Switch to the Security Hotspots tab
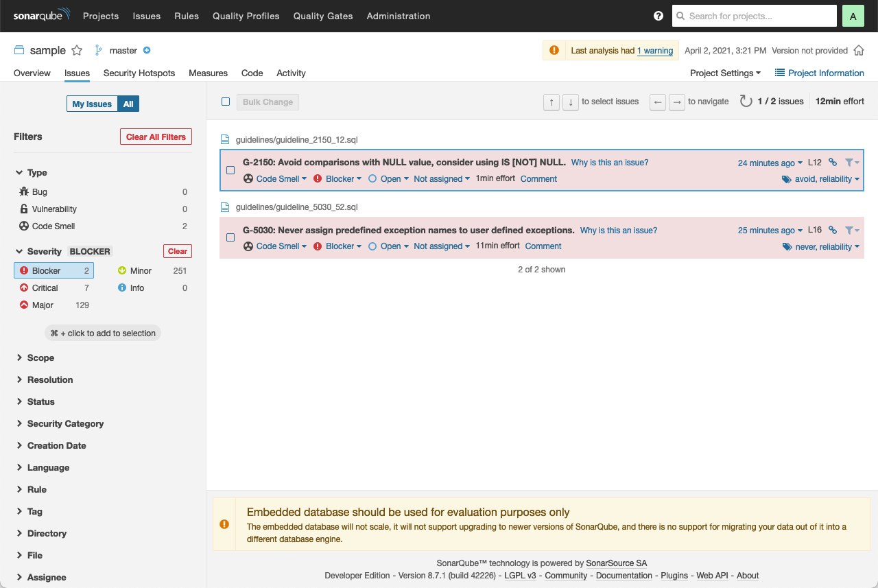 tap(139, 73)
